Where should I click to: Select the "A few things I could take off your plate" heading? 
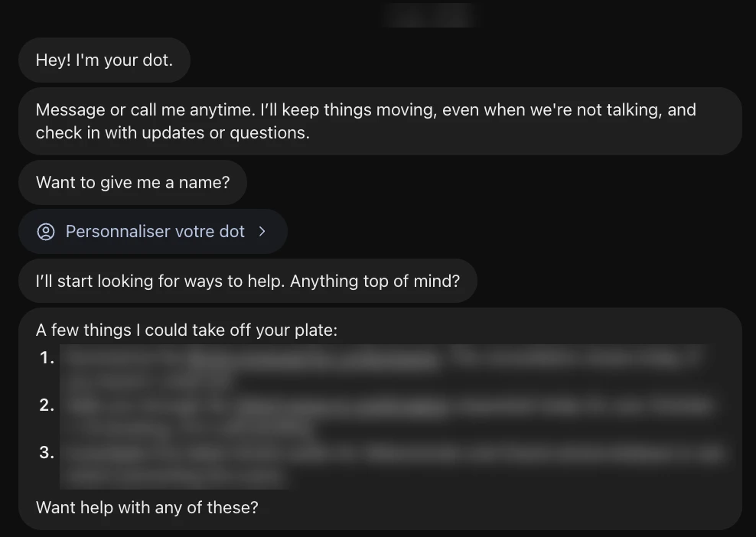[187, 330]
